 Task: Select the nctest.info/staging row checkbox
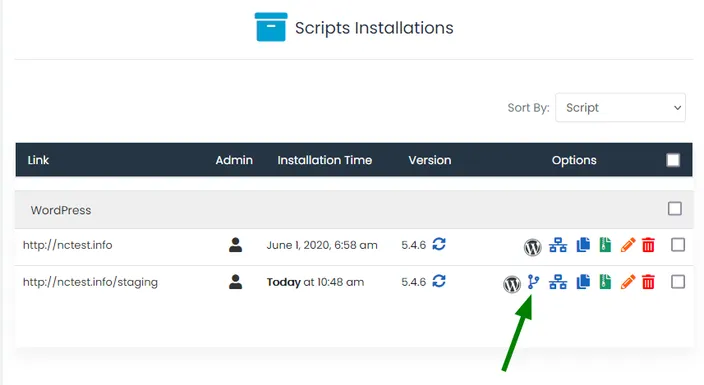[678, 282]
